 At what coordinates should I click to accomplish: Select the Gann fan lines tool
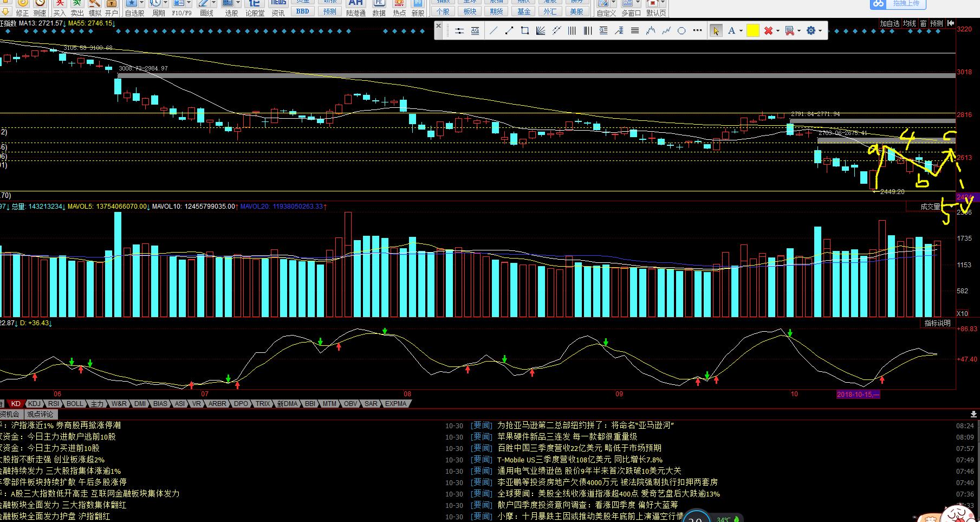(540, 31)
